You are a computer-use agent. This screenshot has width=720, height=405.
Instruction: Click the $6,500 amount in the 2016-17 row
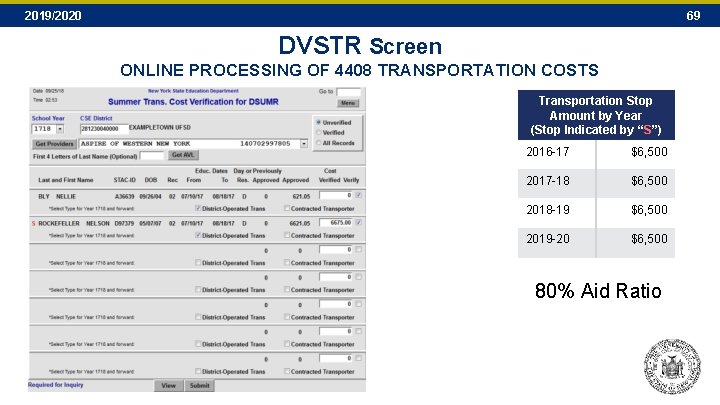[649, 152]
